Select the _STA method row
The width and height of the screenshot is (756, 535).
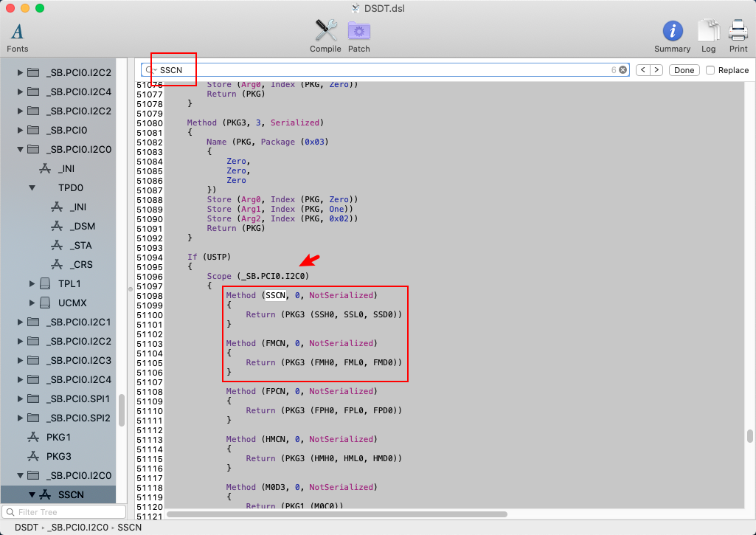point(58,246)
